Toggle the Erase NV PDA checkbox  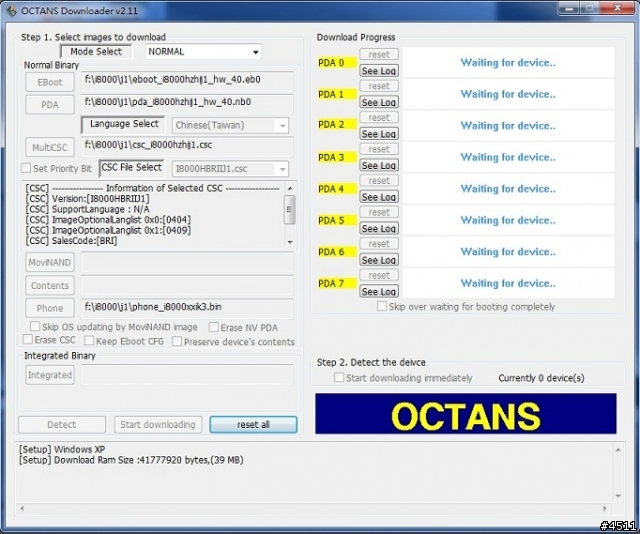pyautogui.click(x=213, y=327)
